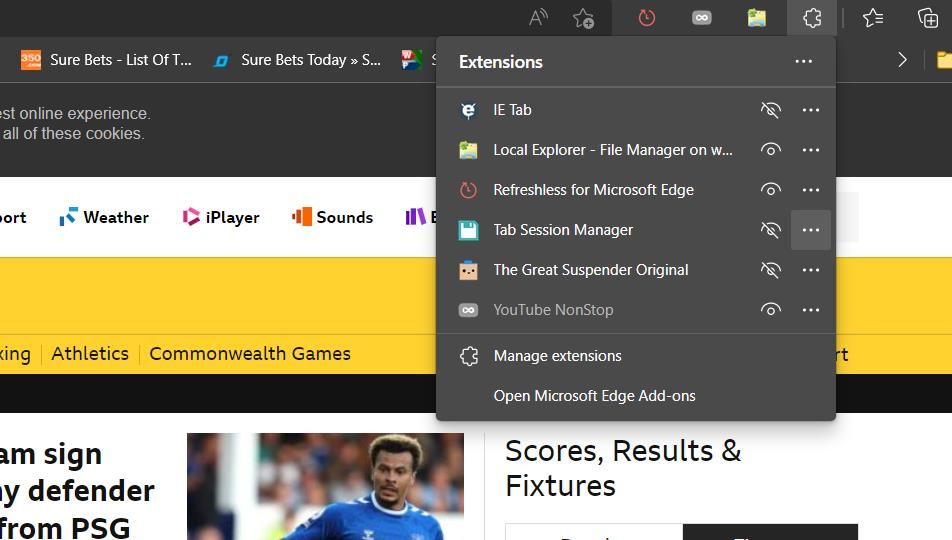The height and width of the screenshot is (540, 952).
Task: Click the Refreshless icon in extensions list
Action: [x=468, y=190]
